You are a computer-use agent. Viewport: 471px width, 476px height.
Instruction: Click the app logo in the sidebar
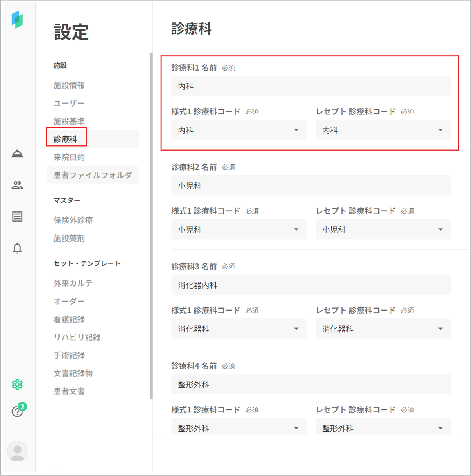click(17, 19)
